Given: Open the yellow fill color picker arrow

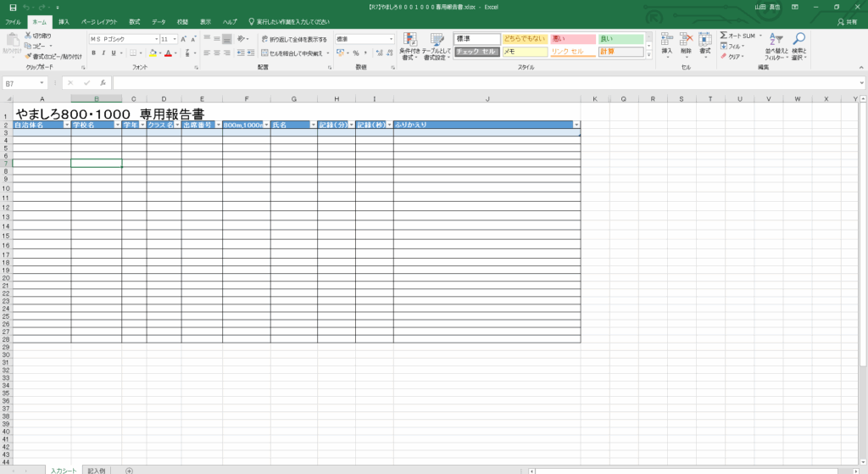Looking at the screenshot, I should pos(159,53).
